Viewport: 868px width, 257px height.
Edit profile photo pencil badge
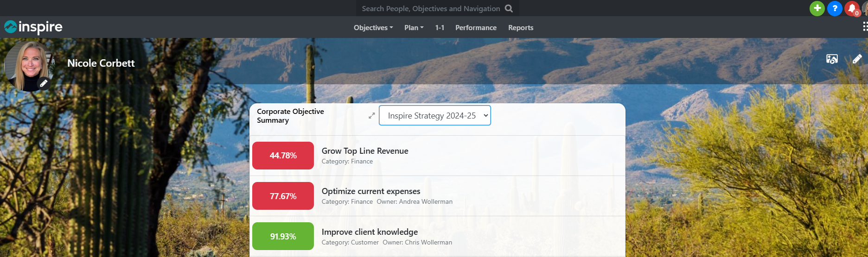coord(44,83)
